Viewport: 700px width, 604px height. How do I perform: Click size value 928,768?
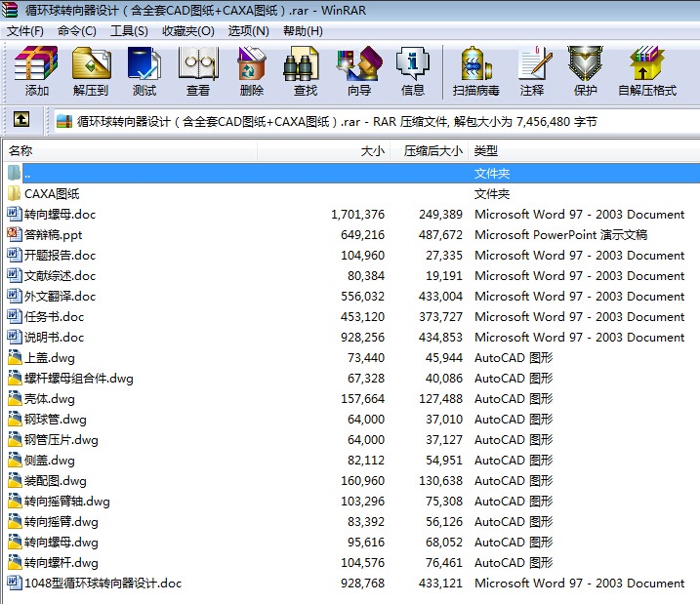click(x=362, y=584)
